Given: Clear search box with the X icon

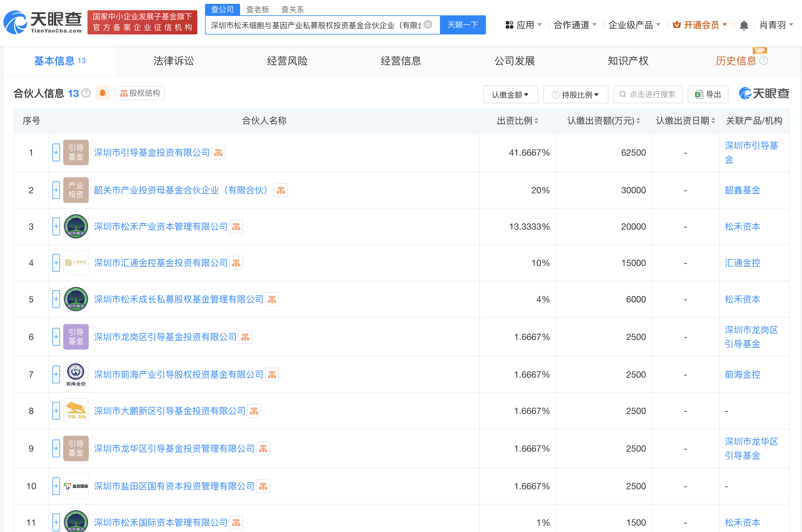Looking at the screenshot, I should tap(428, 25).
